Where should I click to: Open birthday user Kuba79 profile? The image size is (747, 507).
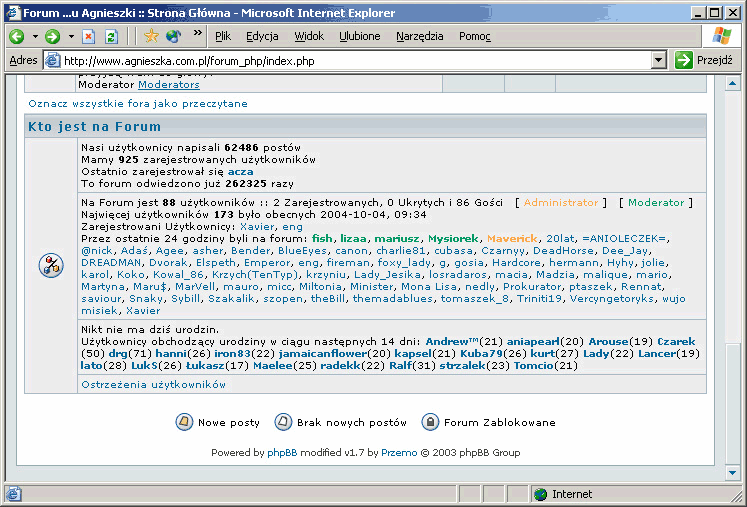481,354
